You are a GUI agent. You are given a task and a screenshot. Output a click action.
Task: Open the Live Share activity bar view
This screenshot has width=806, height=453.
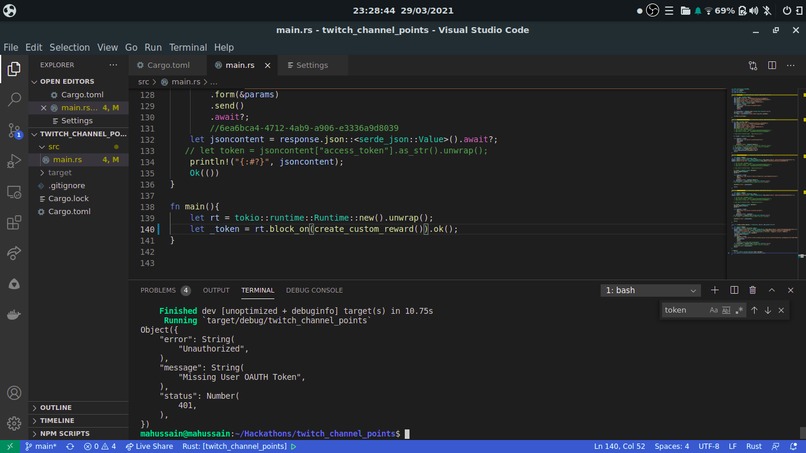coord(14,253)
